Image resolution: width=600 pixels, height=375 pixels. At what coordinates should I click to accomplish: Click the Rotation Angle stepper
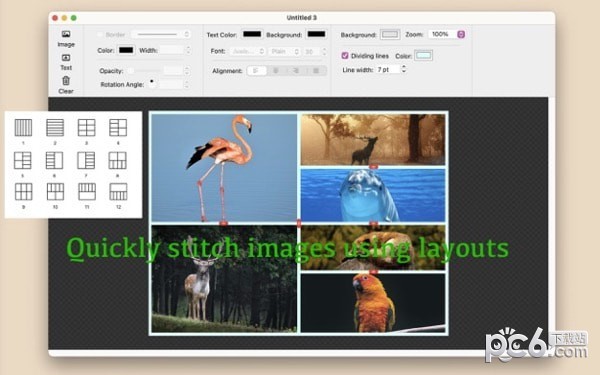pyautogui.click(x=187, y=85)
